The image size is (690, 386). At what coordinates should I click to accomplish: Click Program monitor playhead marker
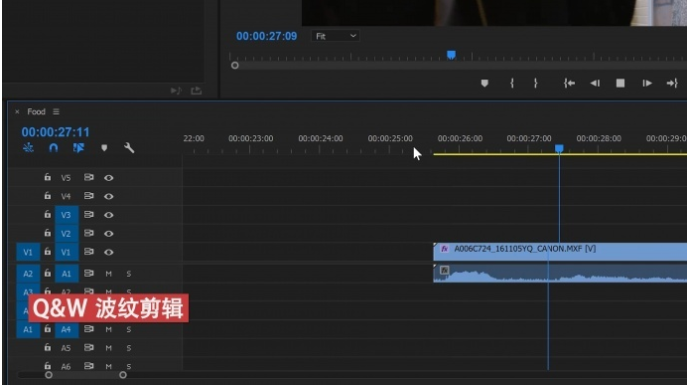pos(451,55)
